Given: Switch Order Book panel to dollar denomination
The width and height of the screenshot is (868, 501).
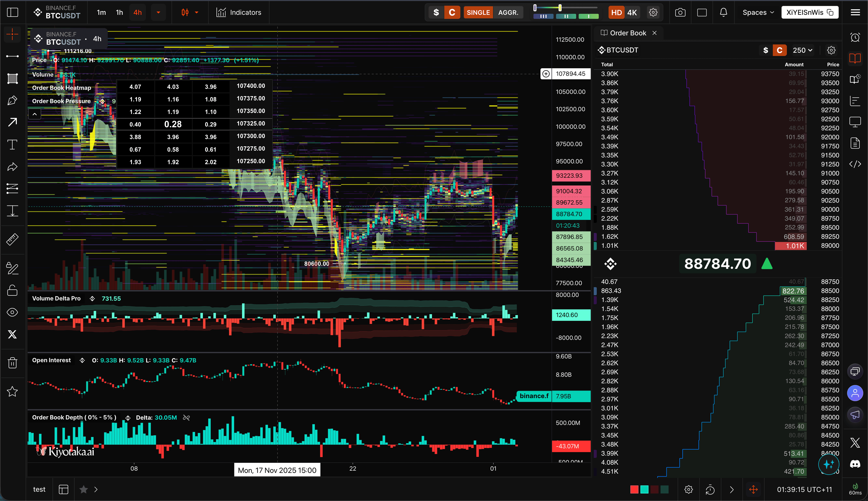Looking at the screenshot, I should tap(765, 50).
